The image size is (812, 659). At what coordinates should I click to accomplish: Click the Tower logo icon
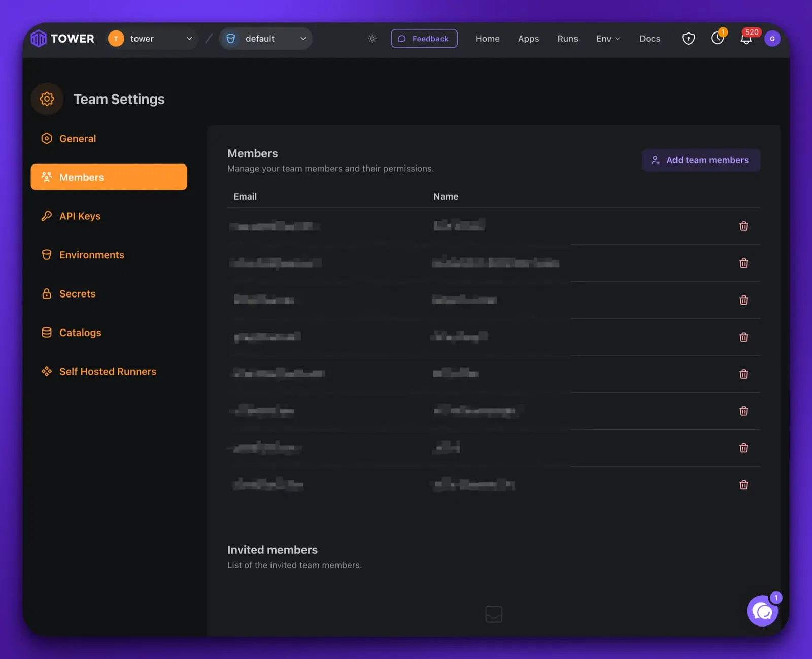tap(38, 38)
